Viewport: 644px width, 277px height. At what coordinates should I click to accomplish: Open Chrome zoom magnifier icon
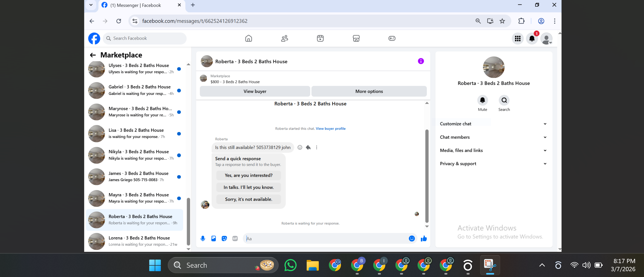(x=478, y=21)
